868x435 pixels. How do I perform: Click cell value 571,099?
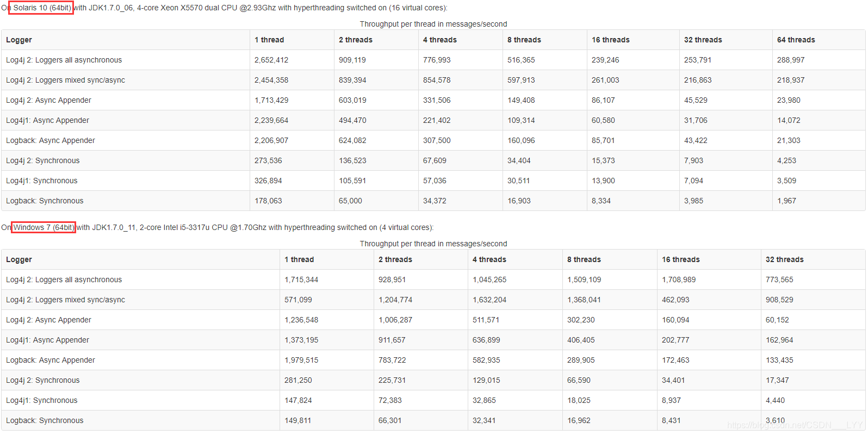point(298,300)
